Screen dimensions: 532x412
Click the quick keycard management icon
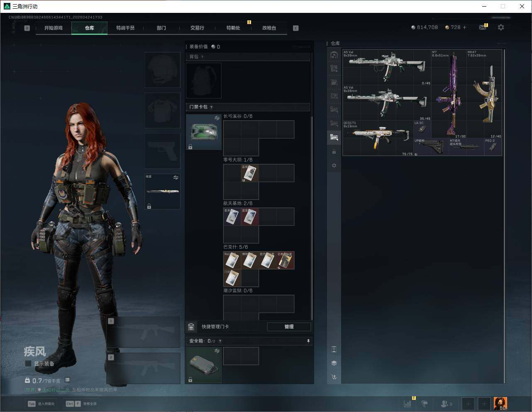click(x=191, y=327)
